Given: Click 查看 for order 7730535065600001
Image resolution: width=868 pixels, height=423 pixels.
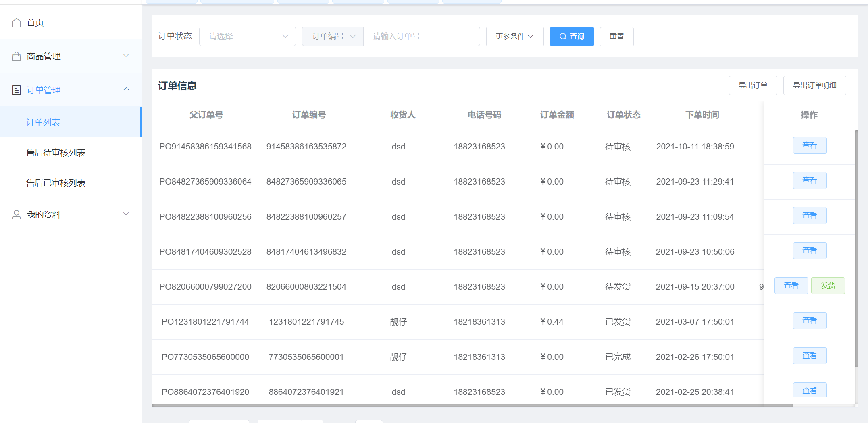Looking at the screenshot, I should pos(810,356).
